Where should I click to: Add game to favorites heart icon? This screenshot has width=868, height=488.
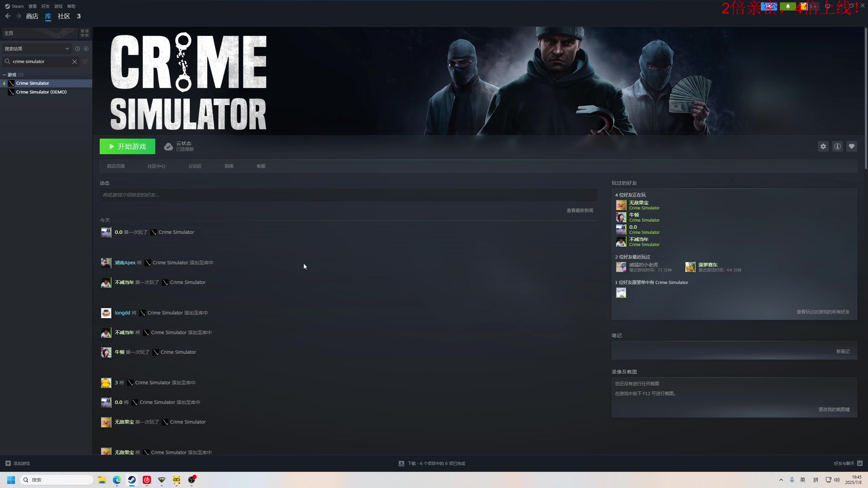tap(852, 146)
